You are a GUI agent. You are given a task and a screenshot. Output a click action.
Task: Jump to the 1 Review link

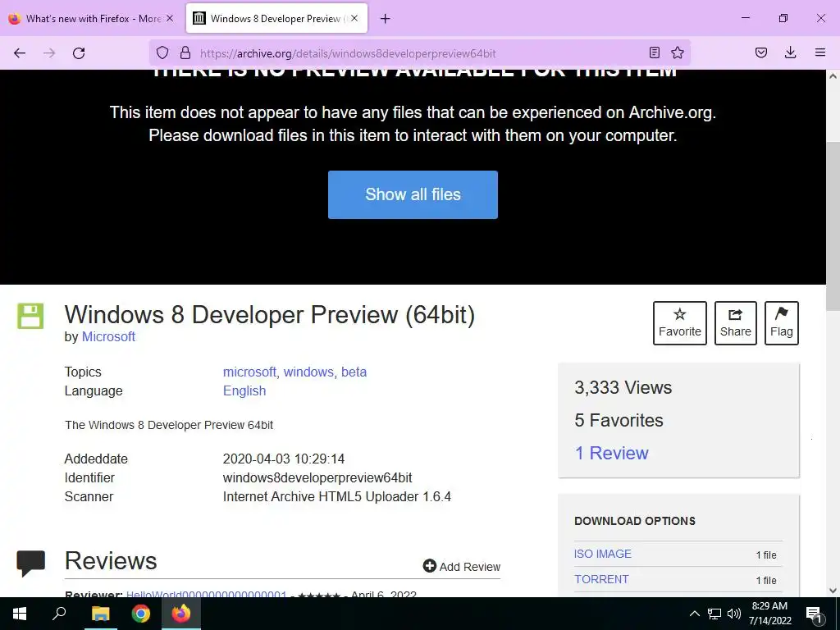point(611,453)
